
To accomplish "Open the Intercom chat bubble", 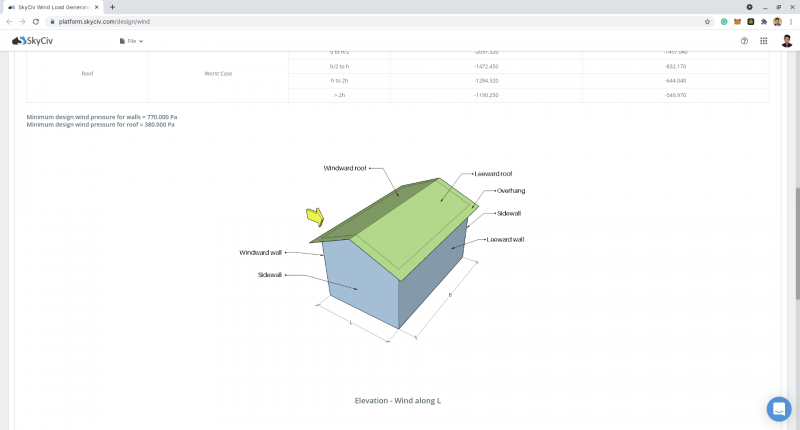I will coord(778,408).
